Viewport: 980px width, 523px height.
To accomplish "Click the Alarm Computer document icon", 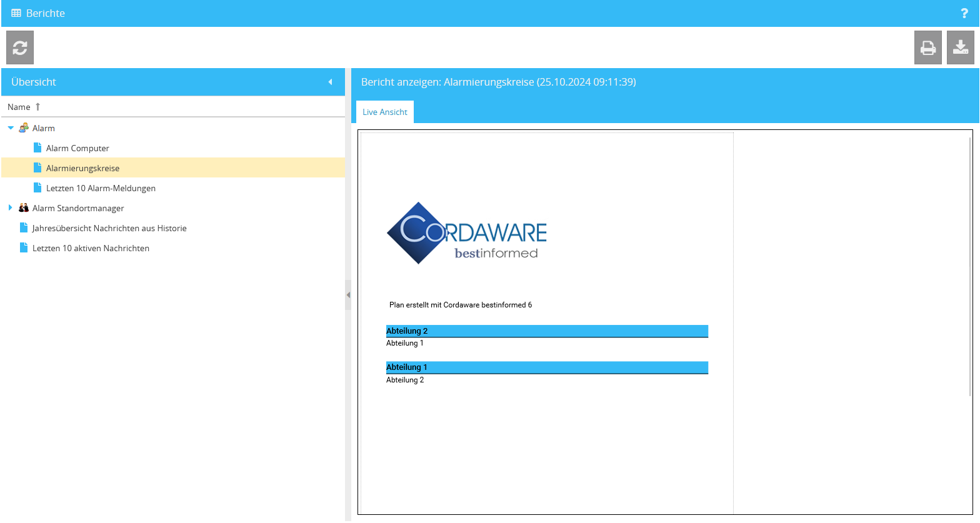I will (37, 147).
